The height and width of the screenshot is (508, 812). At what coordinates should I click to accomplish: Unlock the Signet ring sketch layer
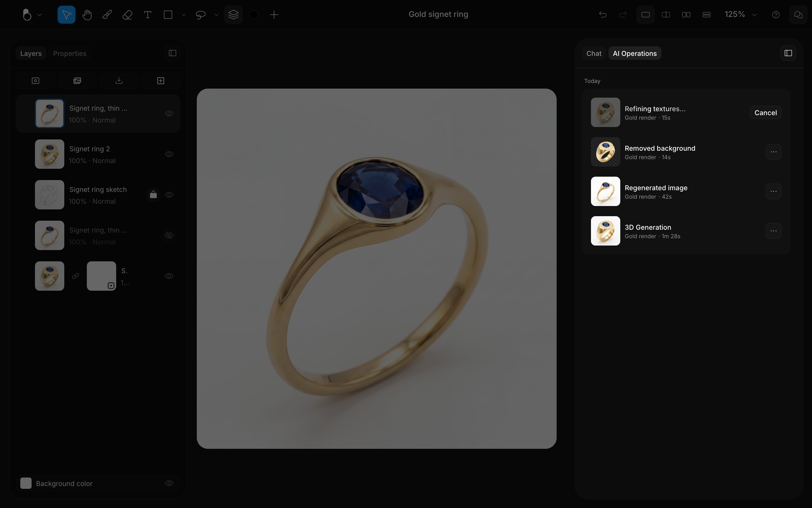(153, 194)
